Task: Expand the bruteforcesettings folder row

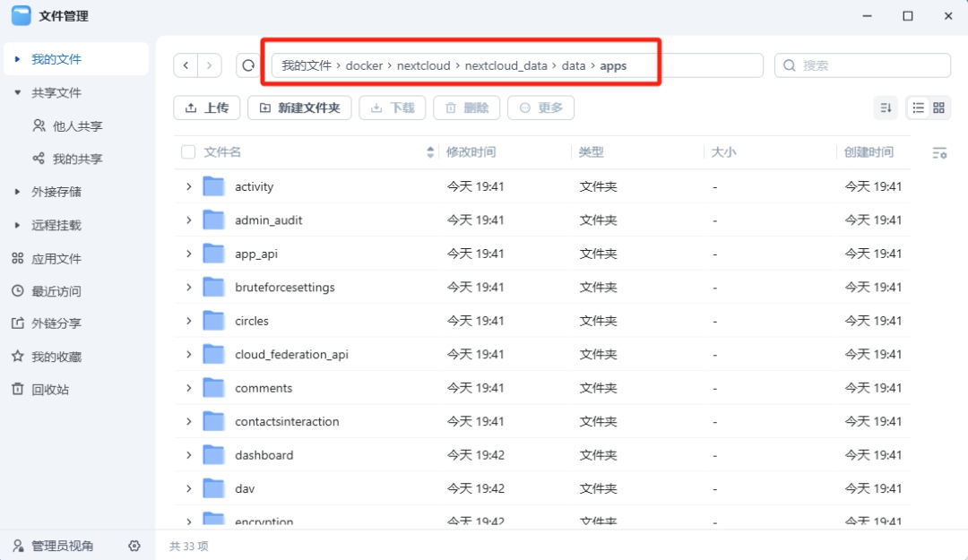Action: [189, 287]
